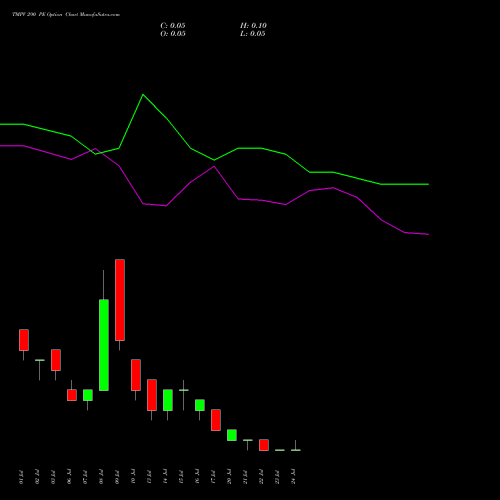Click the red candle for 13 Jul
The width and height of the screenshot is (500, 500).
pos(152,395)
